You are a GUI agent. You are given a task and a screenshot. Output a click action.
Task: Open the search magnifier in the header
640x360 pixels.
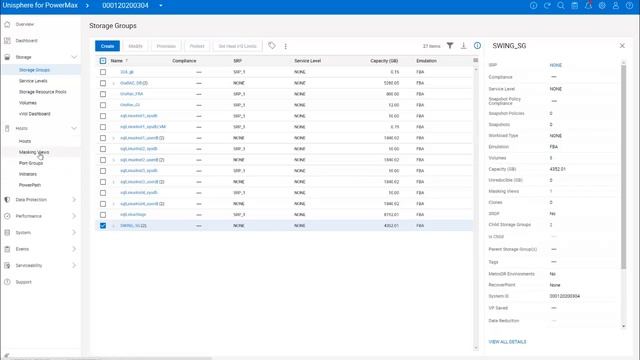click(x=561, y=5)
